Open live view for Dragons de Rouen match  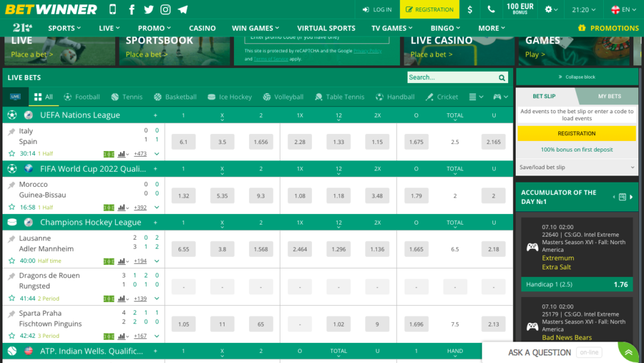[x=109, y=299]
